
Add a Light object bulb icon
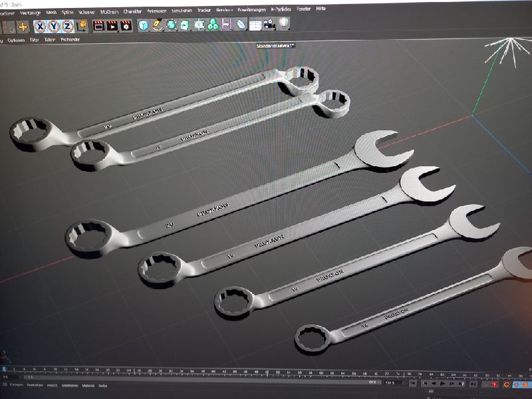pyautogui.click(x=283, y=24)
